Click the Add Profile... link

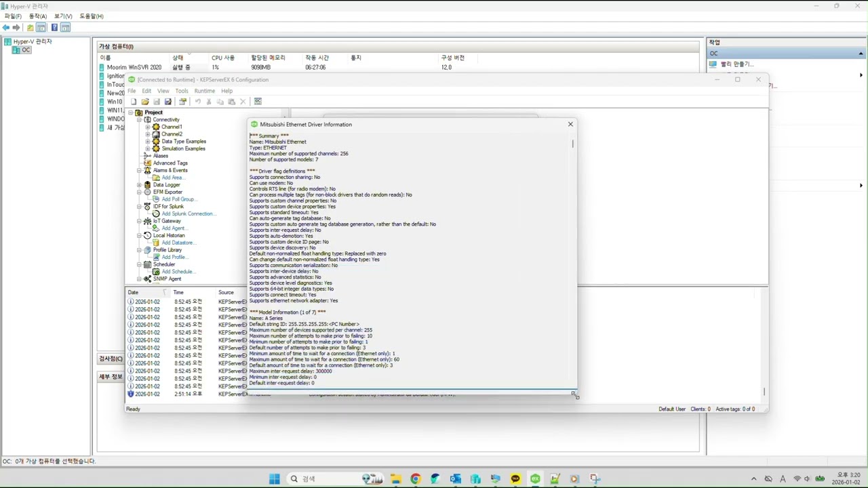[x=175, y=257]
